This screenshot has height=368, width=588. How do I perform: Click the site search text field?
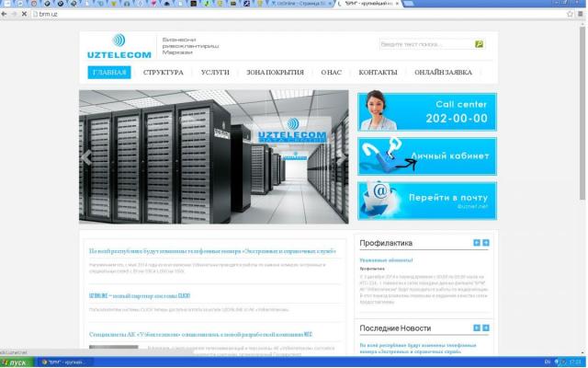[425, 44]
